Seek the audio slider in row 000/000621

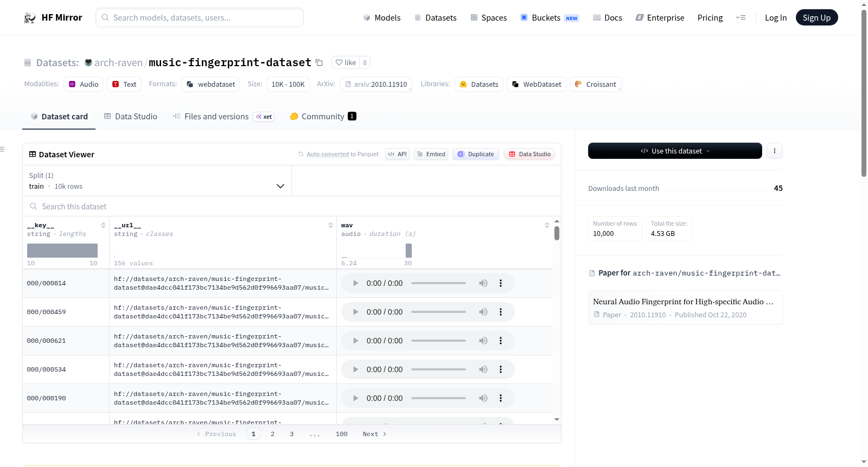tap(438, 341)
